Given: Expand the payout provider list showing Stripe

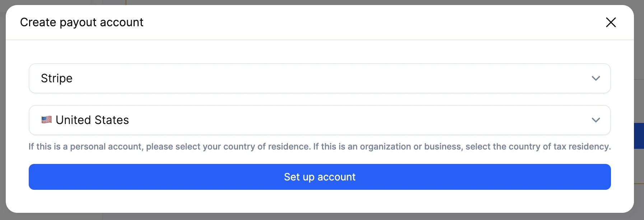Looking at the screenshot, I should click(319, 78).
